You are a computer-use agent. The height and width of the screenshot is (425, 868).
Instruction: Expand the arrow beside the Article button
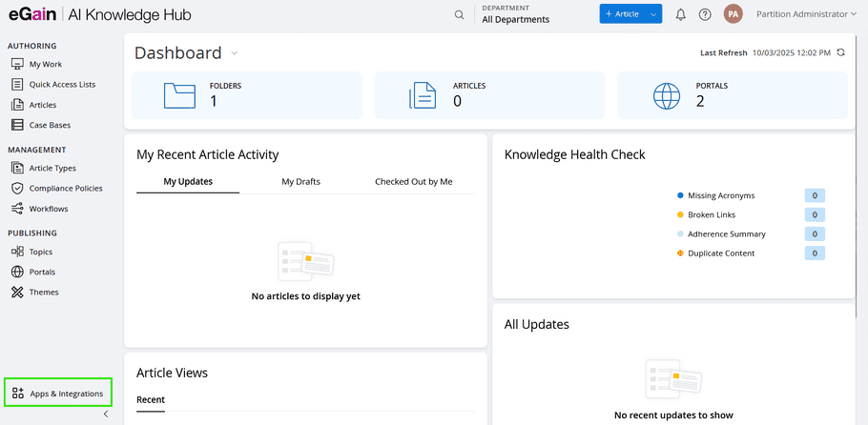click(652, 14)
